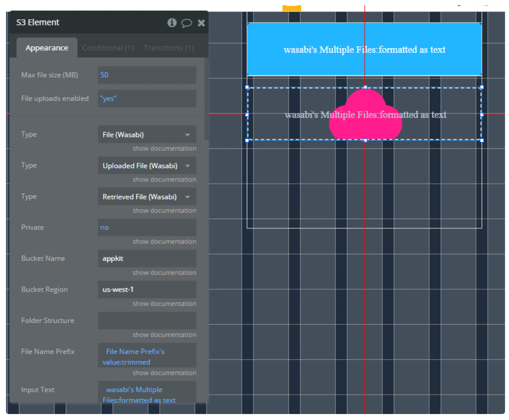Switch to the Appearance tab
Viewport: 509px width, 420px height.
[47, 48]
